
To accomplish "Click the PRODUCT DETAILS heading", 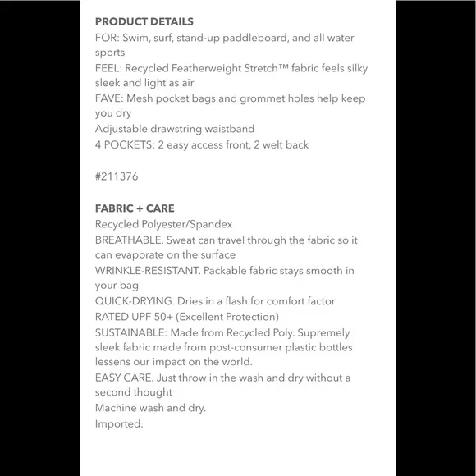I will pyautogui.click(x=144, y=21).
